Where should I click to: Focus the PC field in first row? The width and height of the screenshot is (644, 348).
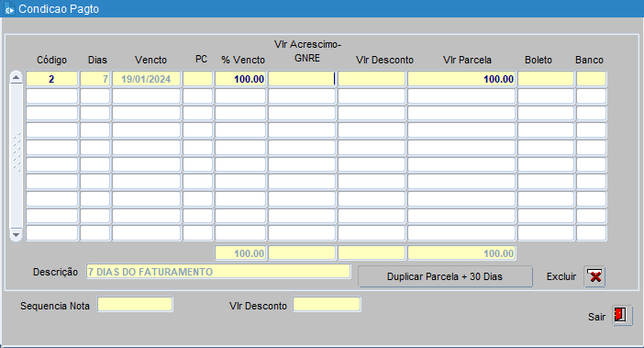(197, 79)
